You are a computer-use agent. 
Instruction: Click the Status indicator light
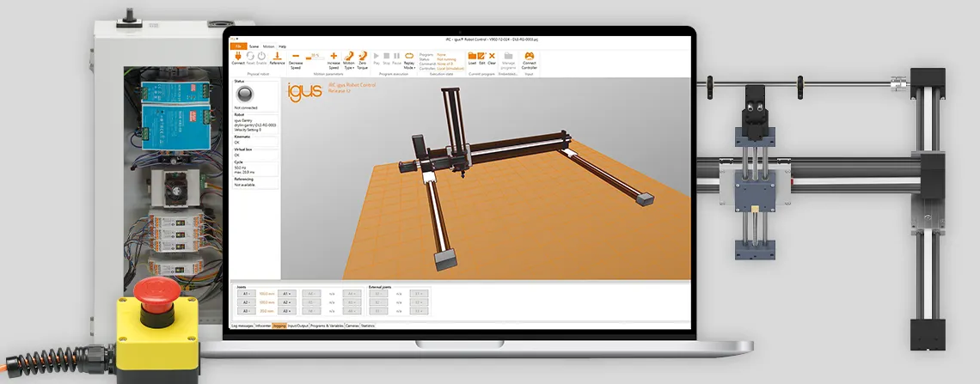coord(245,94)
